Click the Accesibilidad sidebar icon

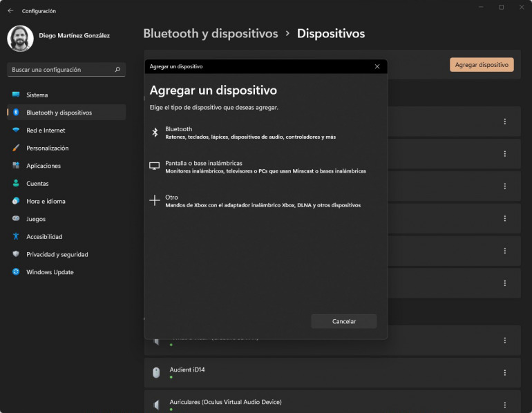16,237
